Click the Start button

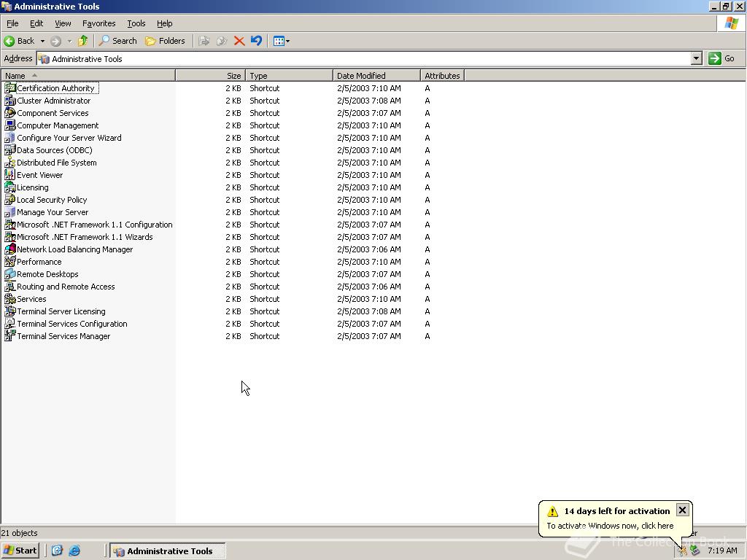[x=20, y=551]
